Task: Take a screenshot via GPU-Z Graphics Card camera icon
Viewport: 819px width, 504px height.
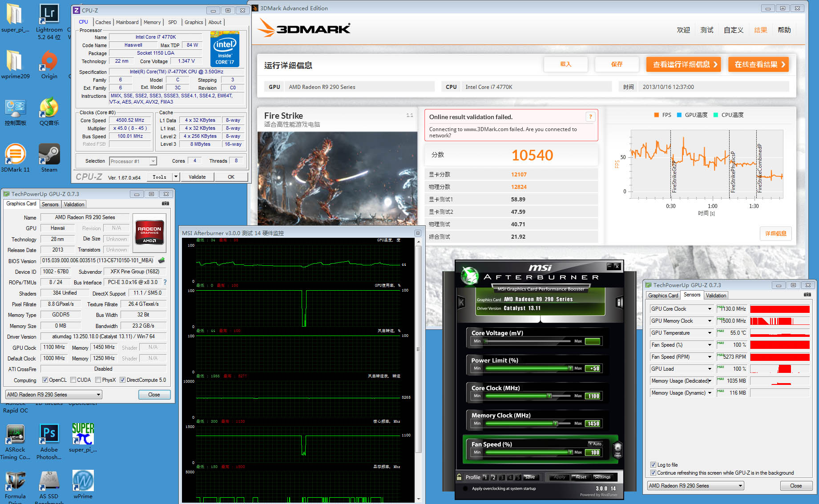Action: [165, 204]
